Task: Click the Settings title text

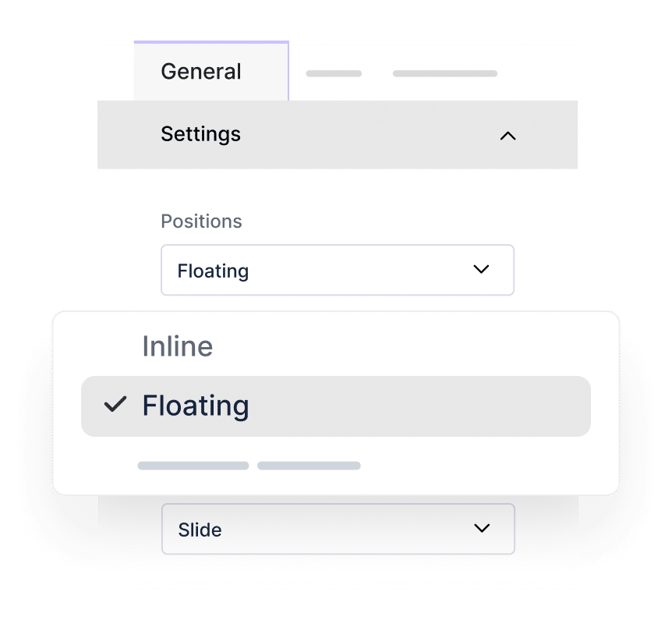Action: pos(200,134)
